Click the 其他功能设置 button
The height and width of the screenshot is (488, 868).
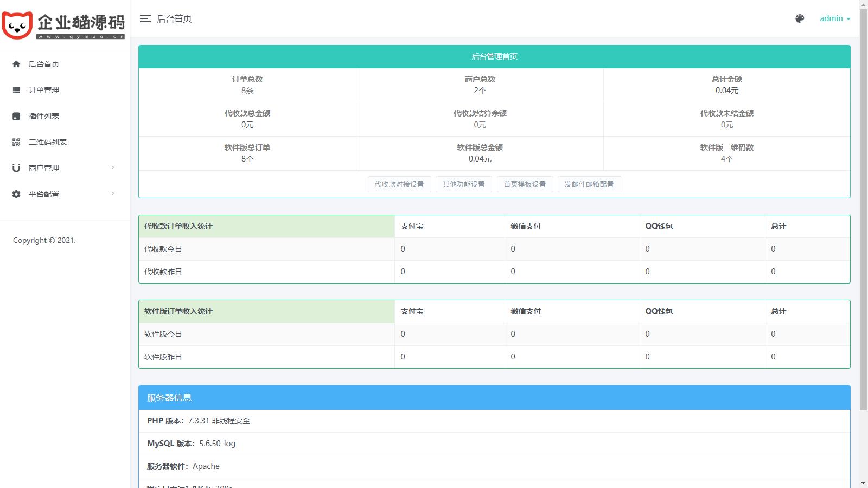coord(464,184)
